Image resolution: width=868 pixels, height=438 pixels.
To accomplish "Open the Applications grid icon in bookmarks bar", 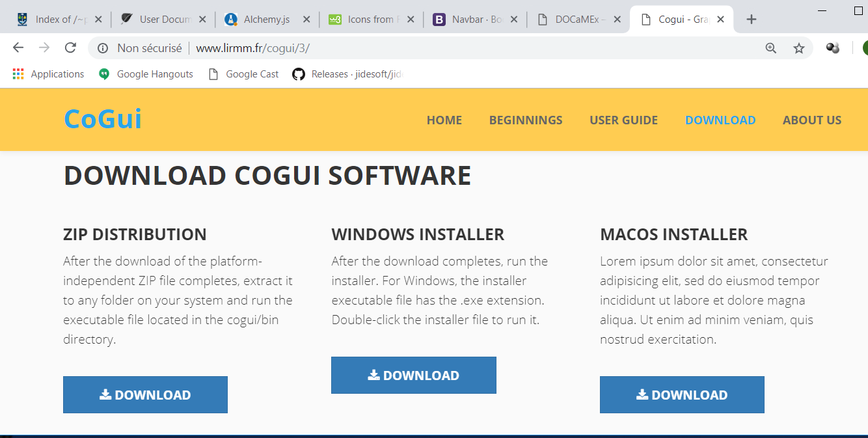I will click(18, 74).
